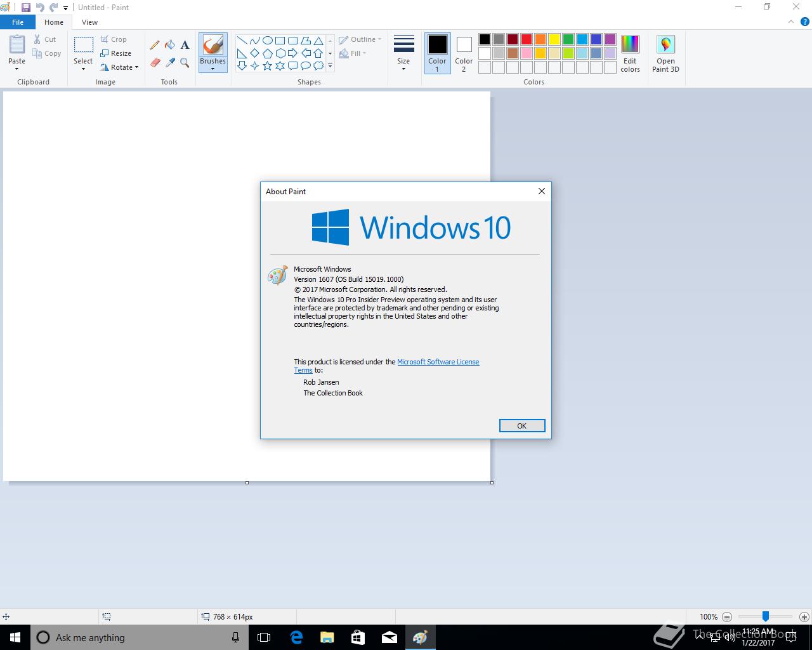The height and width of the screenshot is (650, 812).
Task: Choose the Right triangle shape
Action: coord(242,53)
